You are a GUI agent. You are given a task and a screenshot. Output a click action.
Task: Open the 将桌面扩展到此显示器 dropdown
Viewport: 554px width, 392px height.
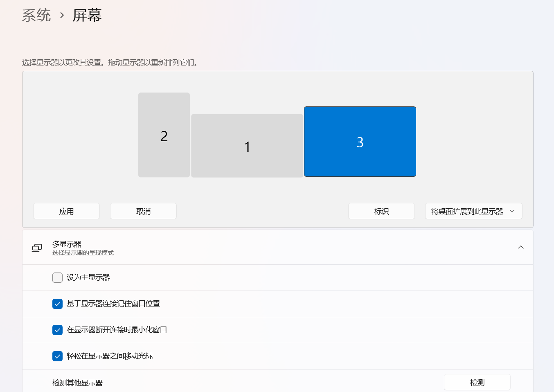(x=473, y=211)
